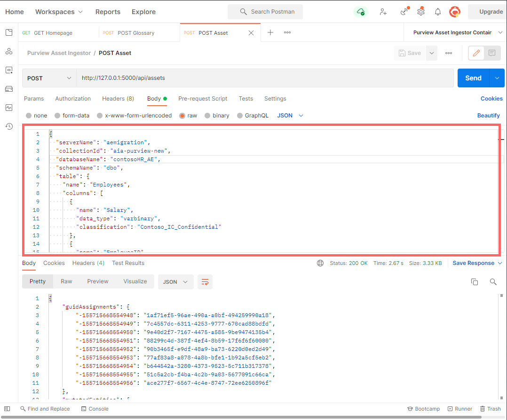Open the comments icon
This screenshot has height=420, width=507.
pyautogui.click(x=492, y=53)
